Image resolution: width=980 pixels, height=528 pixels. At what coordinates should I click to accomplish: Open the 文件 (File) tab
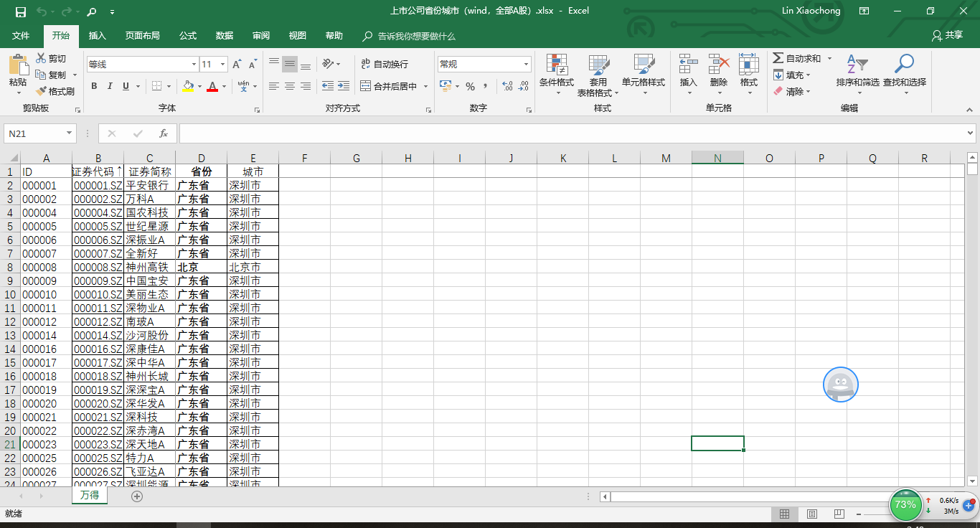21,36
